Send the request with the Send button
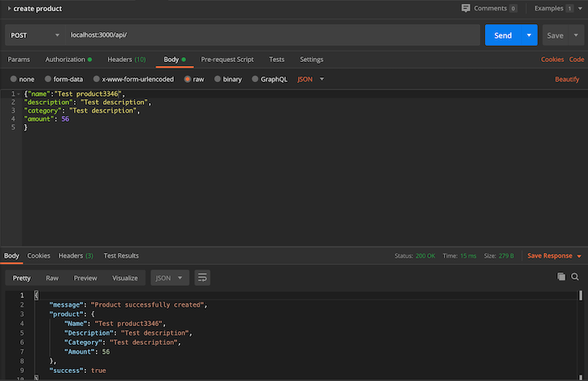Viewport: 588px width, 381px height. pos(503,35)
